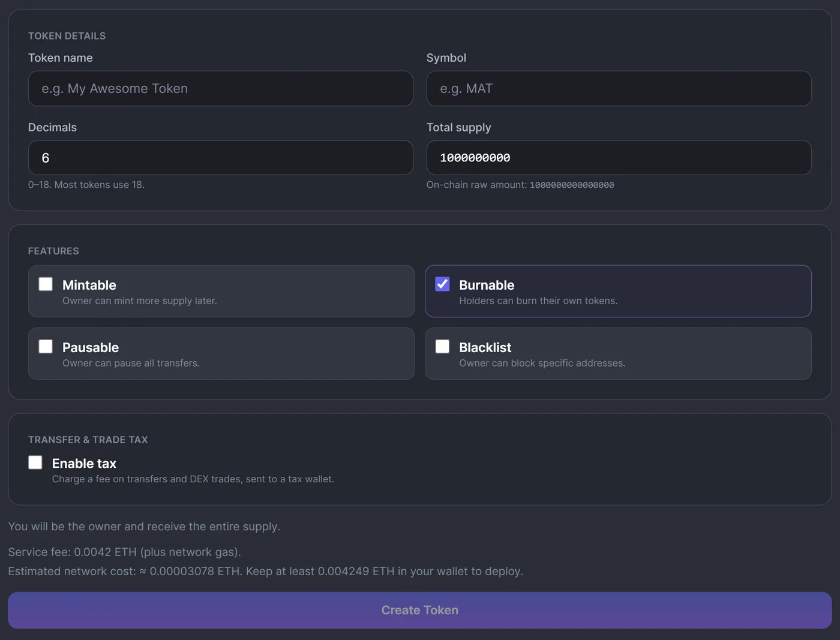Viewport: 840px width, 640px height.
Task: Click the owner receives entire supply notice
Action: click(144, 526)
